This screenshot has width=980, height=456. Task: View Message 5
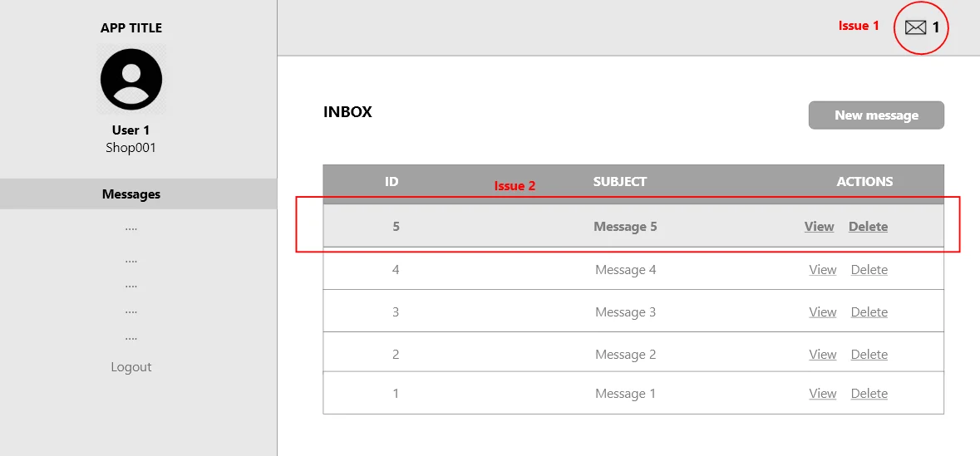(819, 226)
